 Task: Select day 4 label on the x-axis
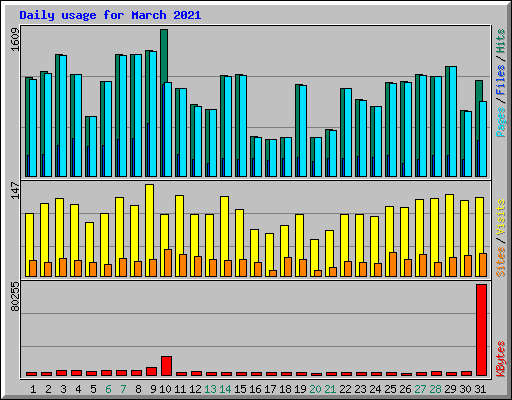(x=78, y=389)
